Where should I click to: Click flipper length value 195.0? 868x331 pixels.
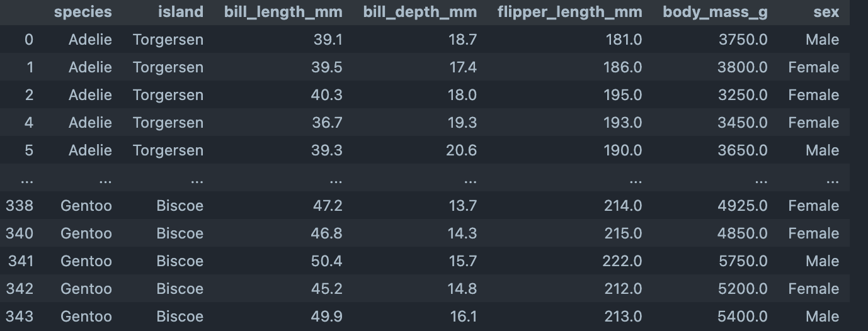(622, 95)
